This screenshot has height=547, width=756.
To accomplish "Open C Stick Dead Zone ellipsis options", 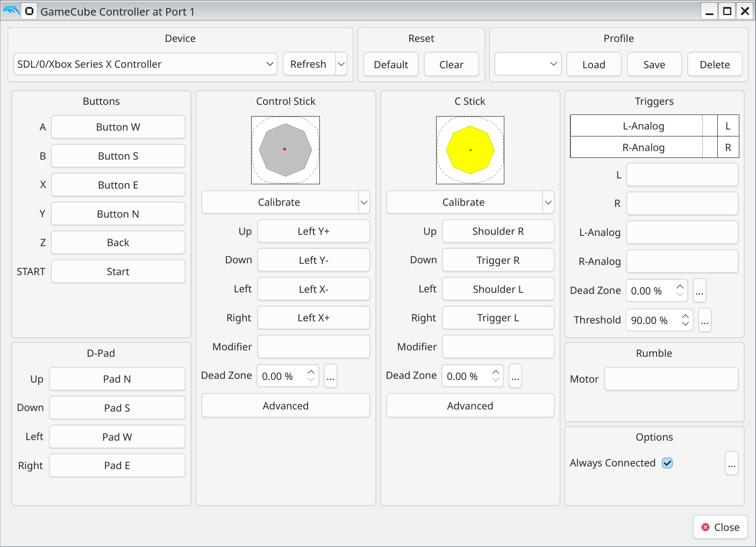I will click(x=515, y=376).
